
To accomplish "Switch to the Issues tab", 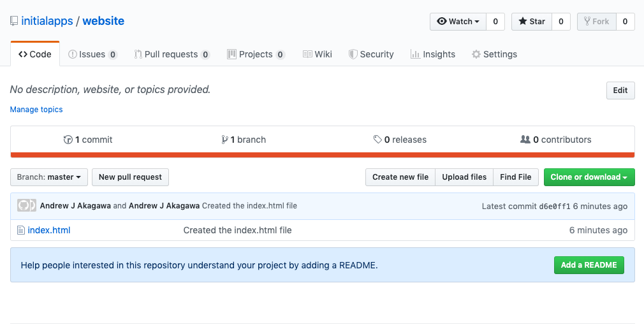I will point(92,54).
